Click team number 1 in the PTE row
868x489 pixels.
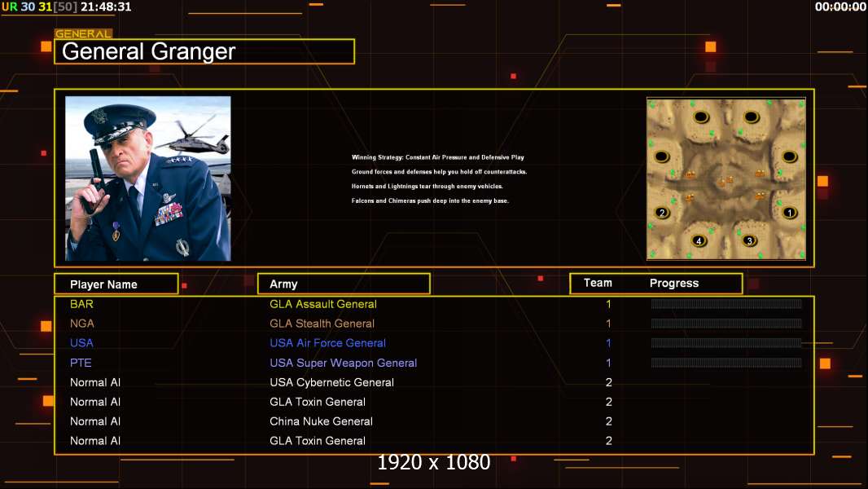pyautogui.click(x=608, y=363)
